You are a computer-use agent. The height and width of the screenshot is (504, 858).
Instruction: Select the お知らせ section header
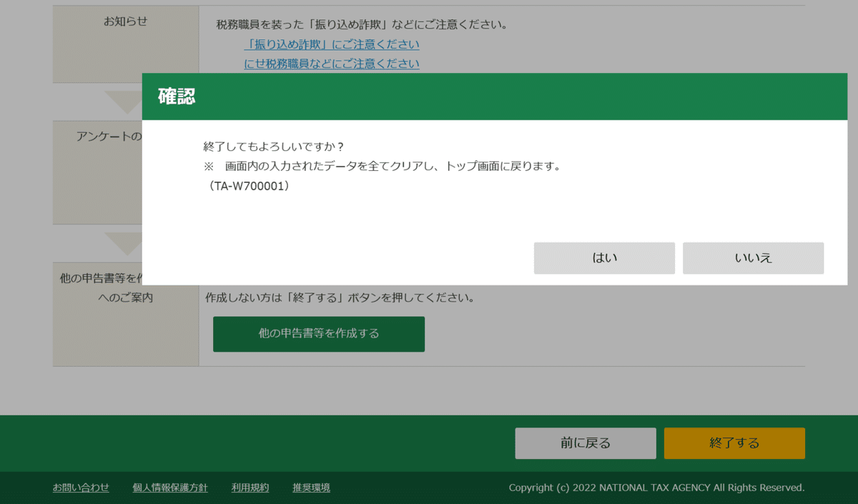pyautogui.click(x=125, y=21)
